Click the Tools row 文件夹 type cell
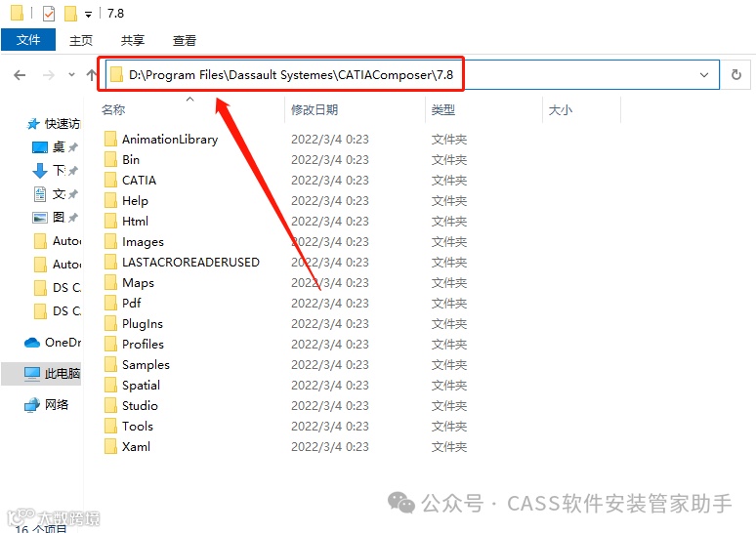Viewport: 756px width, 533px height. (449, 426)
